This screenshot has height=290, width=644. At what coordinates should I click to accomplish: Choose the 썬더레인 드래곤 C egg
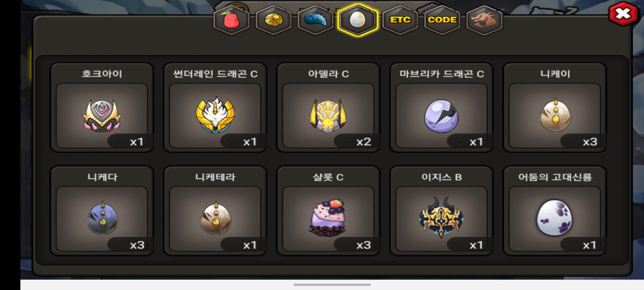coord(215,115)
